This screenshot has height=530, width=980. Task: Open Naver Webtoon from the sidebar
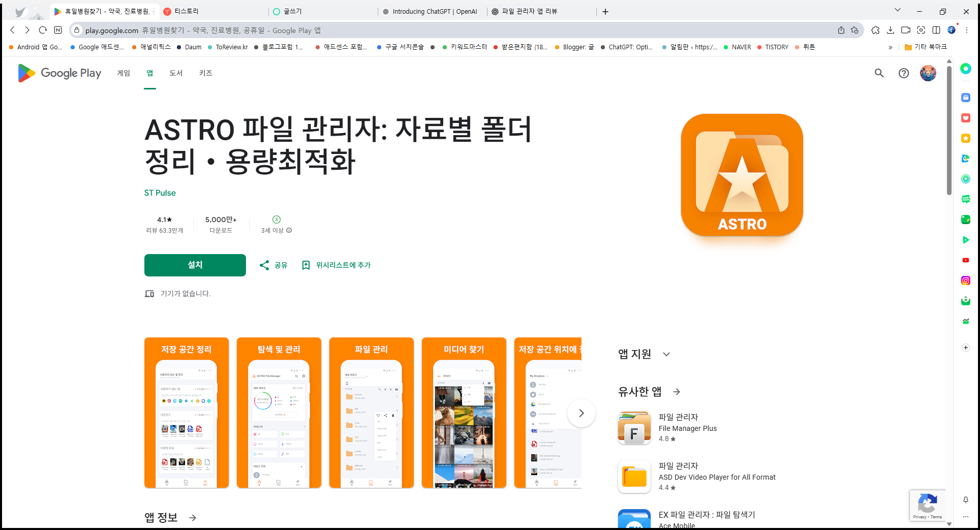pos(966,199)
